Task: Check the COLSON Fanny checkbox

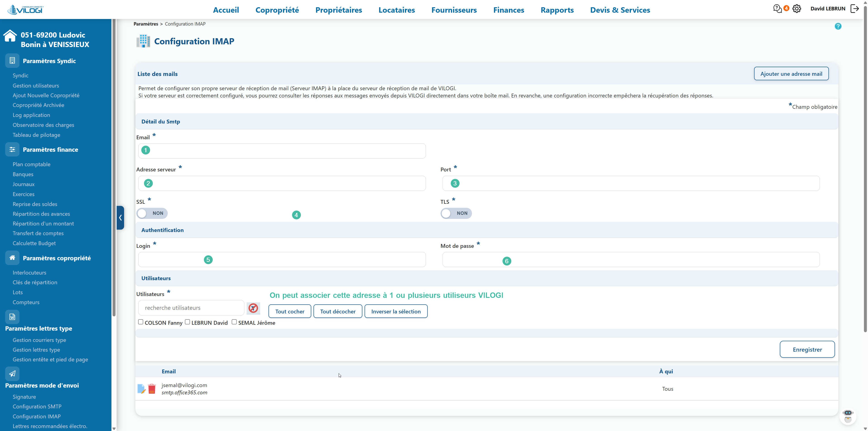Action: click(141, 322)
